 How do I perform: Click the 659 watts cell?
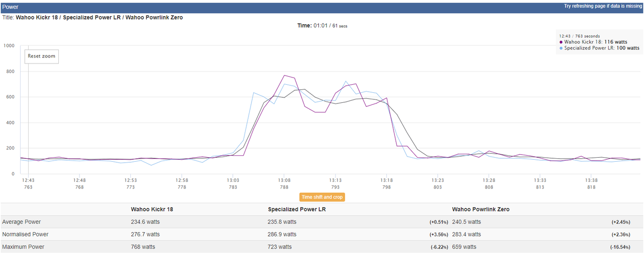pos(464,247)
